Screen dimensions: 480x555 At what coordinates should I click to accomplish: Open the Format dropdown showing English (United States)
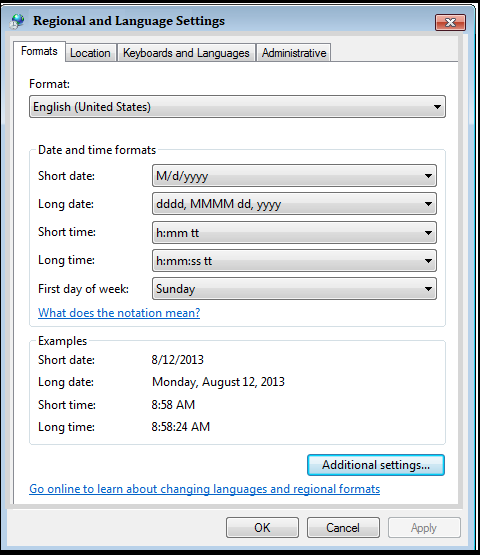(x=237, y=107)
